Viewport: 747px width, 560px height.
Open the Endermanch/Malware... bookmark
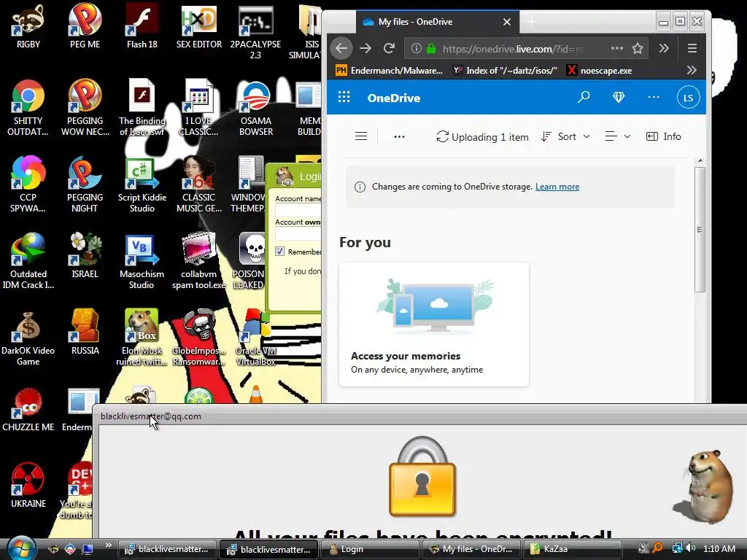(390, 71)
